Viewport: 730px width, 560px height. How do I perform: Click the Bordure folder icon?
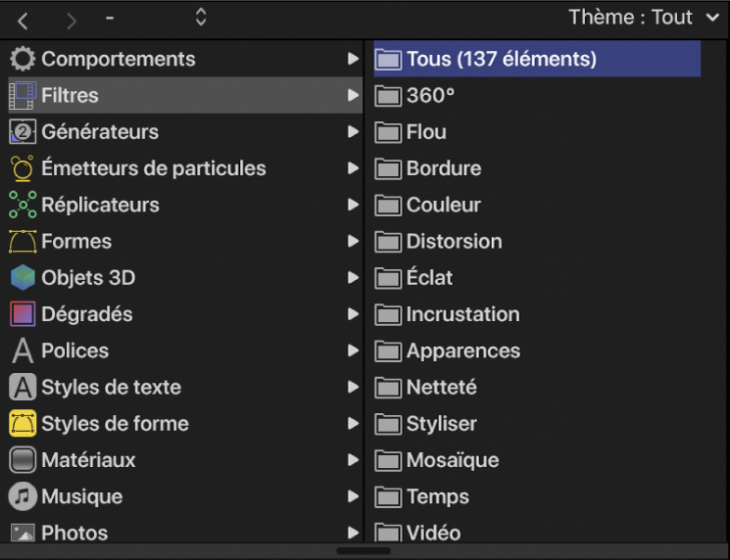tap(388, 168)
